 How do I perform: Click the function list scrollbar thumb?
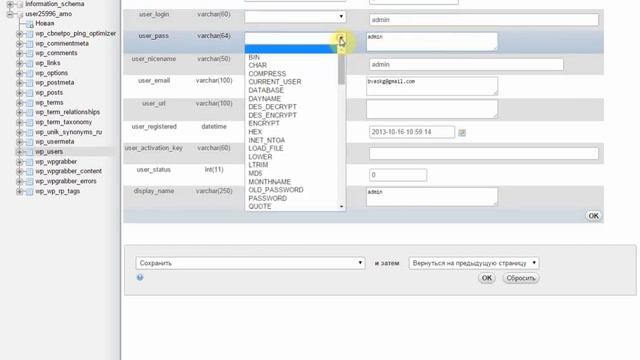coord(341,69)
